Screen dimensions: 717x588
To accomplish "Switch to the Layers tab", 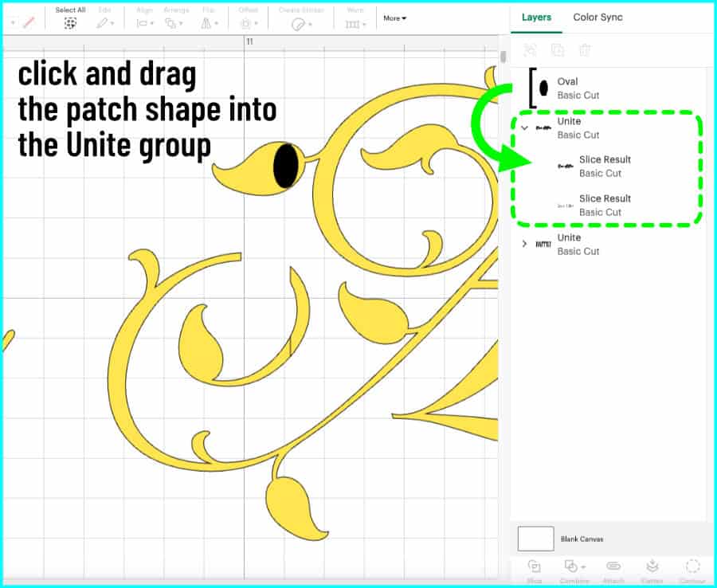I will [536, 18].
